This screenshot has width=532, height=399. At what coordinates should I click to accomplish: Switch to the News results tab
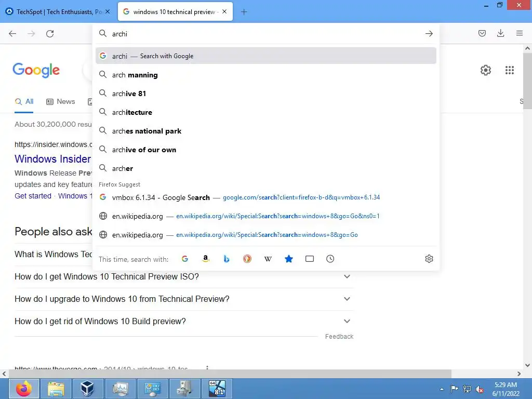click(x=61, y=101)
